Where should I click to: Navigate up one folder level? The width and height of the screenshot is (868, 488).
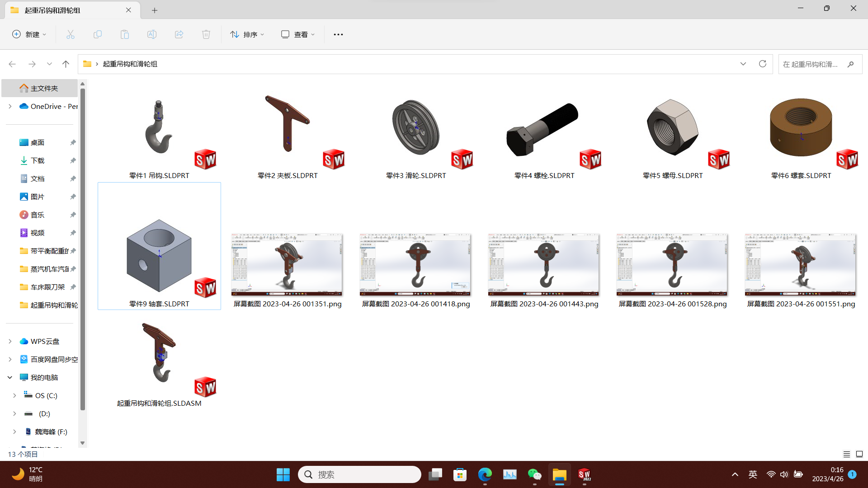(66, 64)
